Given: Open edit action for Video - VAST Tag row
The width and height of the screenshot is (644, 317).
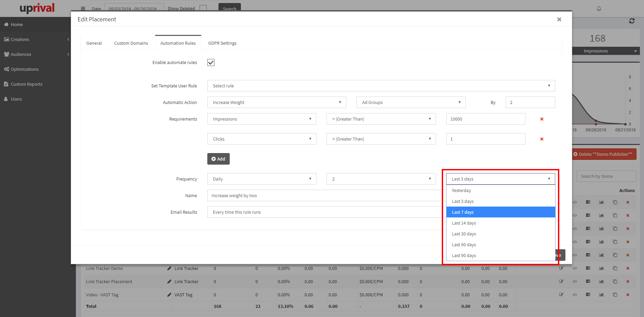Looking at the screenshot, I should tap(561, 295).
